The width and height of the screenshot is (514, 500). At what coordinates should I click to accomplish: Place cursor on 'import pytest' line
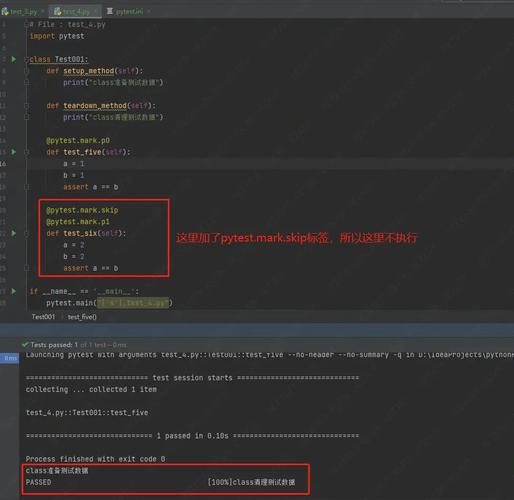coord(57,36)
